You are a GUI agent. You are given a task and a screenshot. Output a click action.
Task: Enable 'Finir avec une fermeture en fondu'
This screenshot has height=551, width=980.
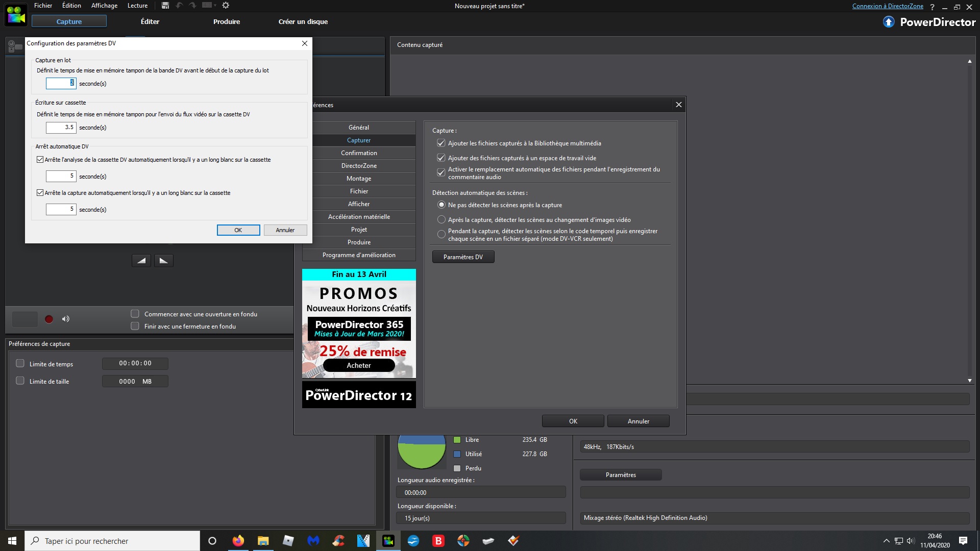click(135, 326)
